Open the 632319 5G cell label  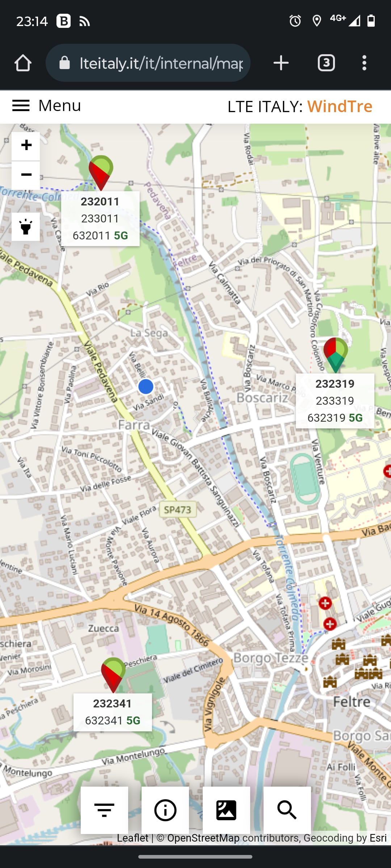coord(335,418)
